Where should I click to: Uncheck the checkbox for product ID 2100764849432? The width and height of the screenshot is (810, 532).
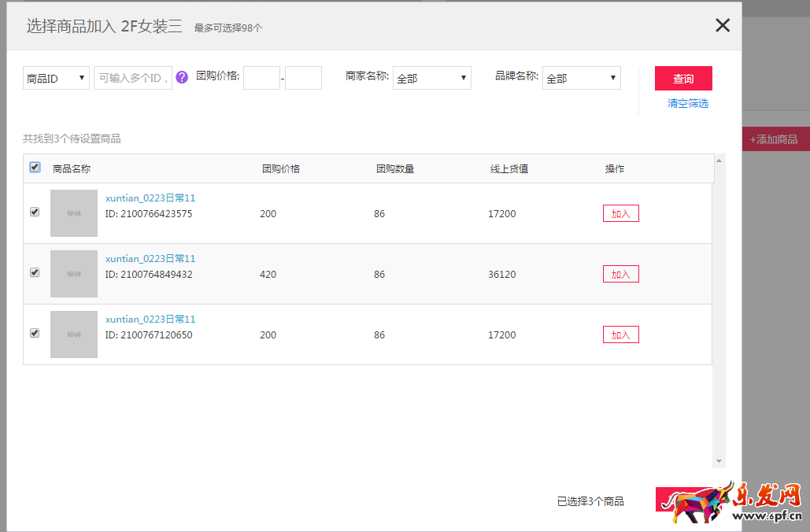tap(34, 272)
